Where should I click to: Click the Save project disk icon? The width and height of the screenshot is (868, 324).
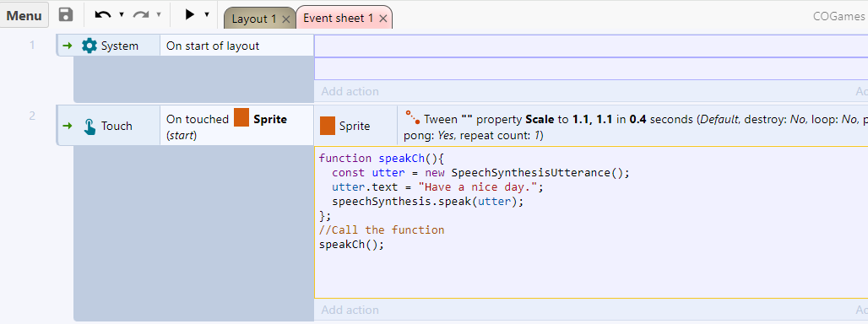pos(66,15)
